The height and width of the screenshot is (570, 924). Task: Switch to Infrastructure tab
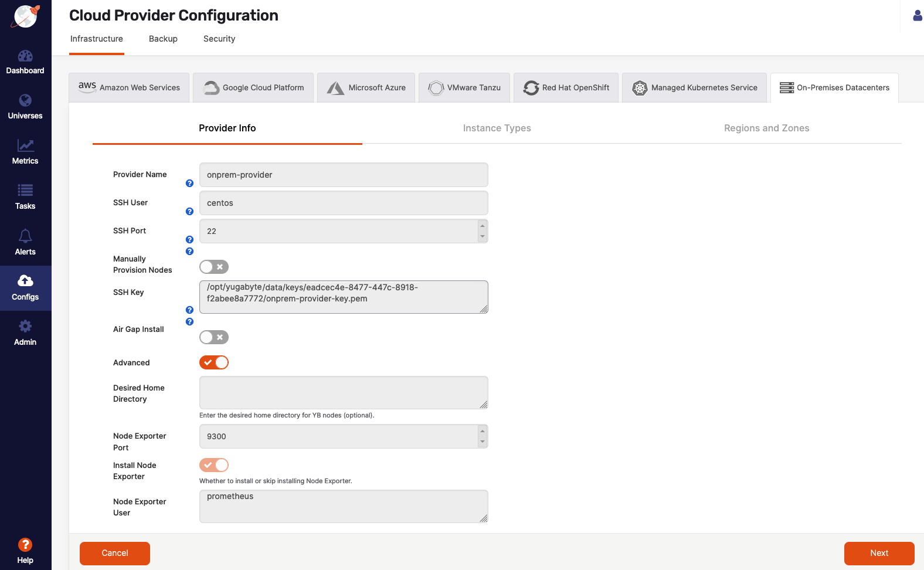[97, 39]
